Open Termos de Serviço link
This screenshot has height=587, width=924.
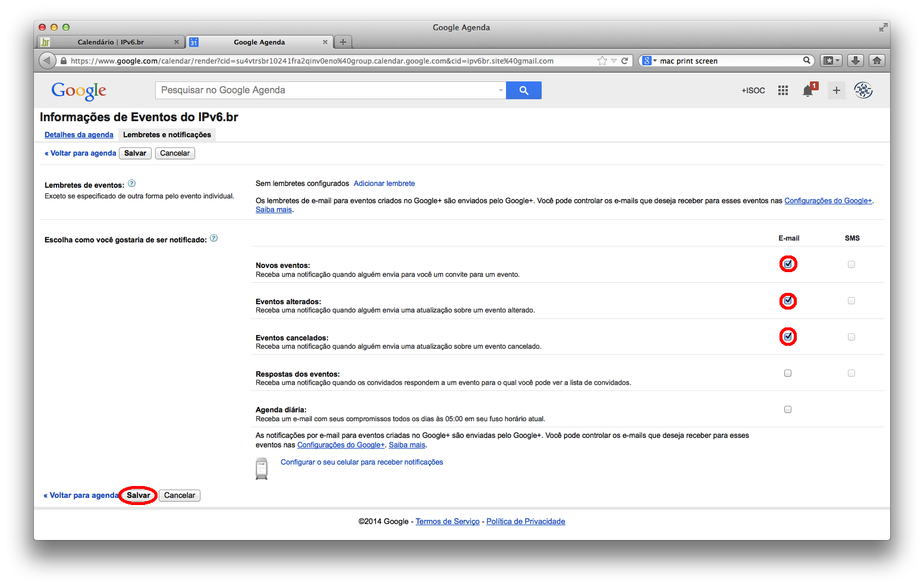click(448, 522)
